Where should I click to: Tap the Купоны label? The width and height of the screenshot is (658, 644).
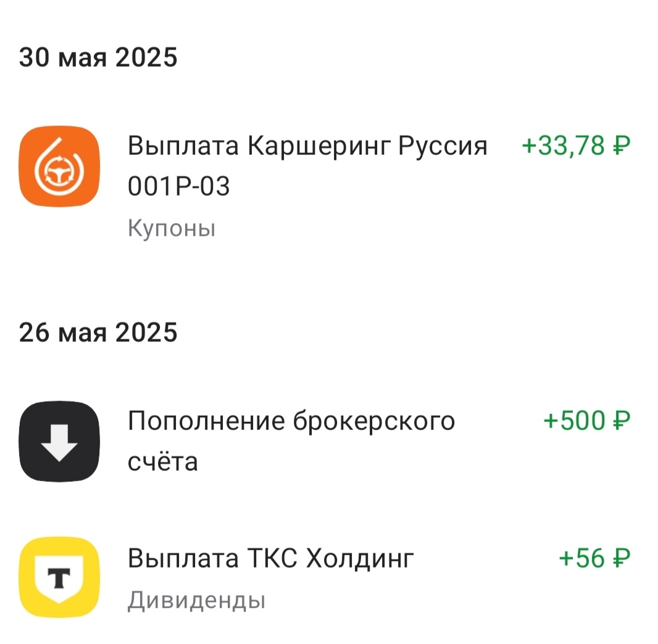pyautogui.click(x=172, y=228)
